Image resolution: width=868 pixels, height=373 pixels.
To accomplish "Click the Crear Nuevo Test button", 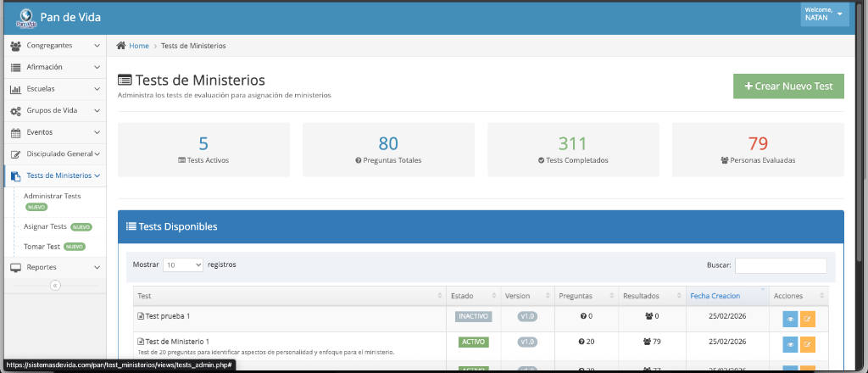I will coord(788,86).
